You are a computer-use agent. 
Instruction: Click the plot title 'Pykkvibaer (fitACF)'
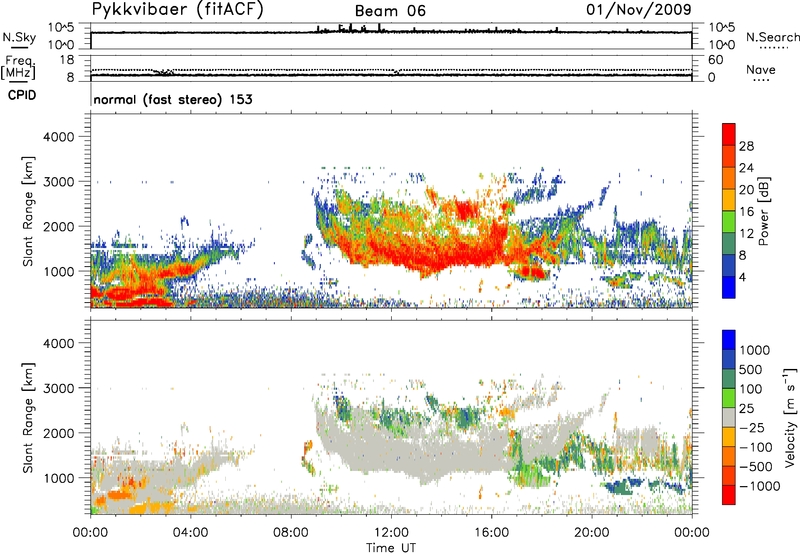coord(178,10)
